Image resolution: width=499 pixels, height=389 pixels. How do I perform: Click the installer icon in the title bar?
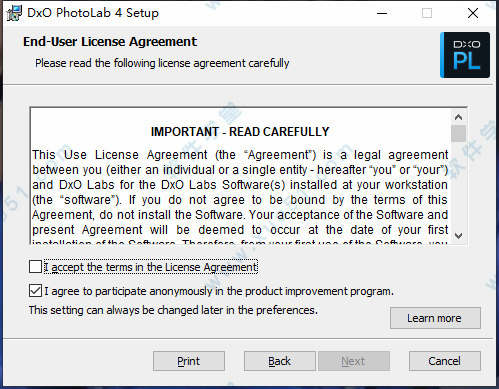14,13
